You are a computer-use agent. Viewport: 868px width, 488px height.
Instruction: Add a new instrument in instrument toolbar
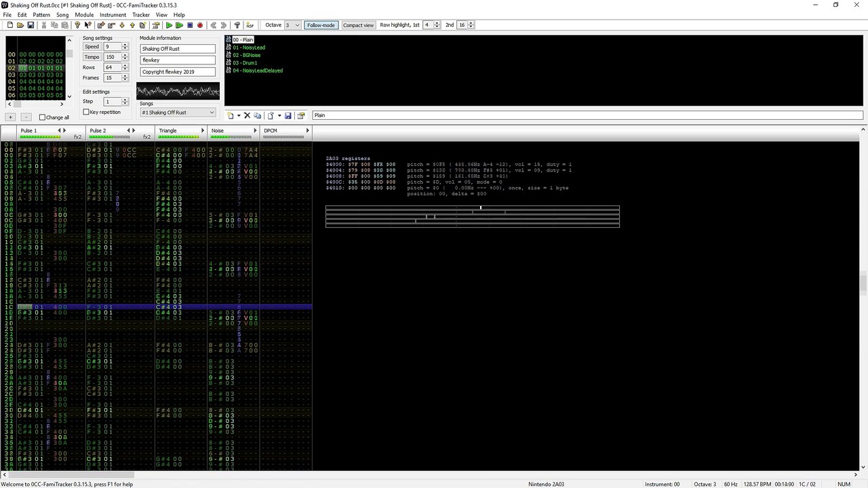[x=231, y=115]
